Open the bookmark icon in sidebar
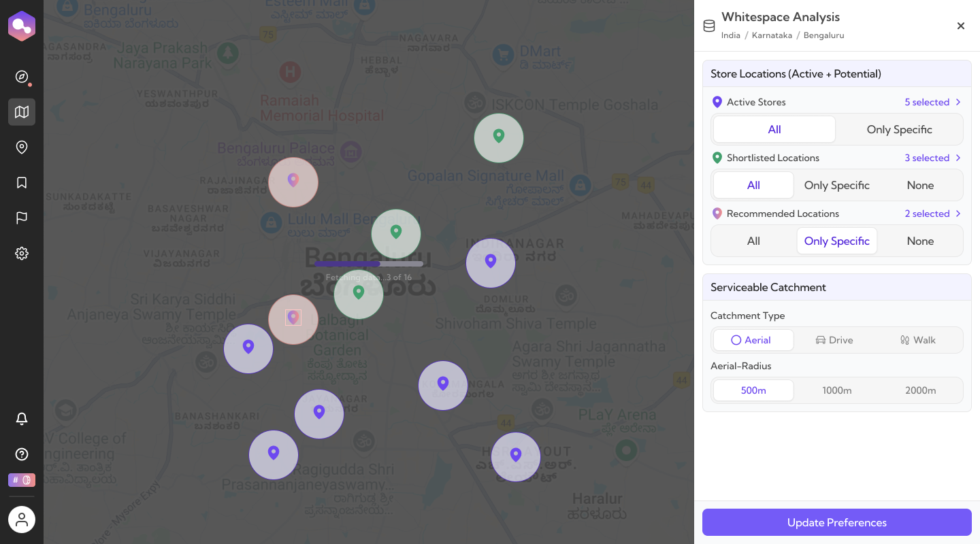 coord(22,182)
